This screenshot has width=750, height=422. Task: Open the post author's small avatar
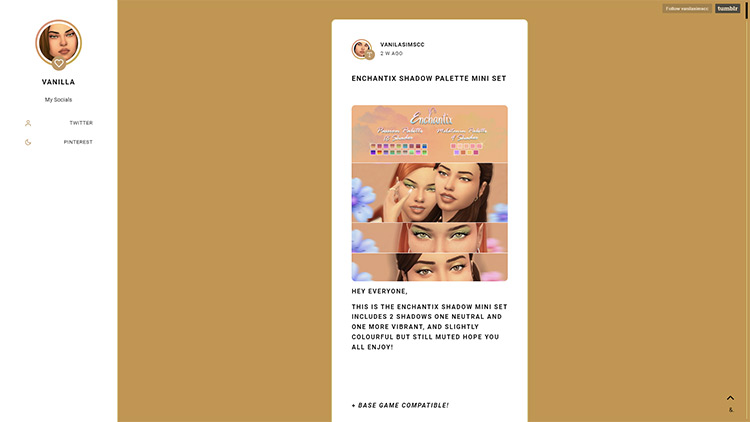click(x=362, y=49)
